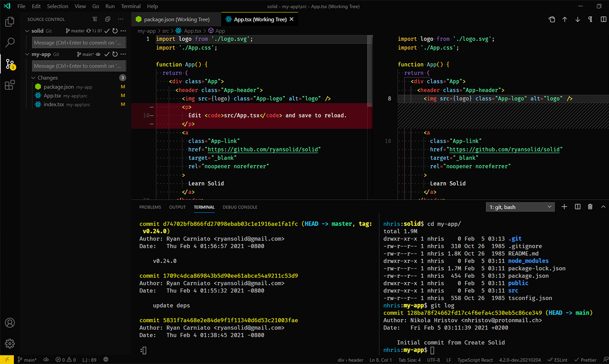This screenshot has height=364, width=609.
Task: Go to next change with down arrow
Action: (577, 20)
